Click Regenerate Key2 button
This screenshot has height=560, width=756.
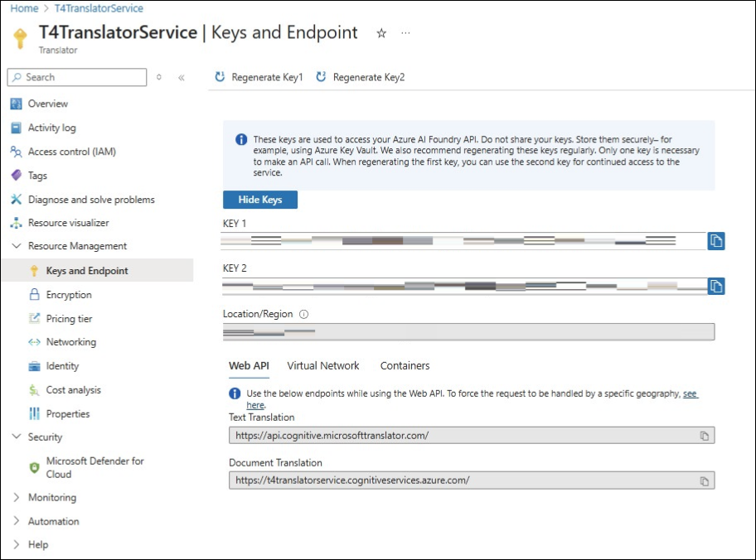point(360,77)
